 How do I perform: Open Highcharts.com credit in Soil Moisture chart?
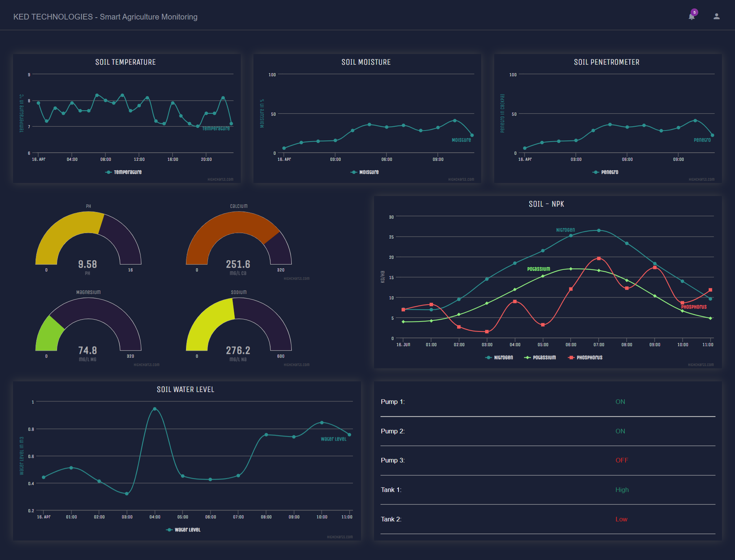tap(461, 180)
